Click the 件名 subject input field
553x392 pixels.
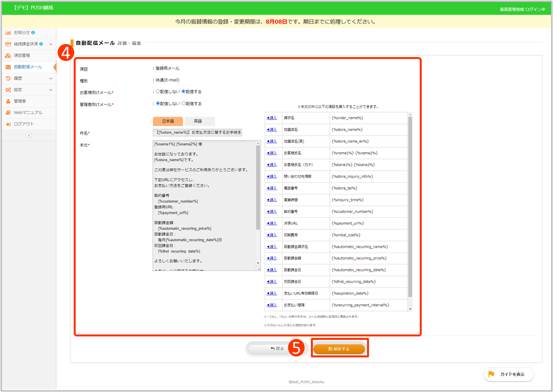(x=197, y=133)
